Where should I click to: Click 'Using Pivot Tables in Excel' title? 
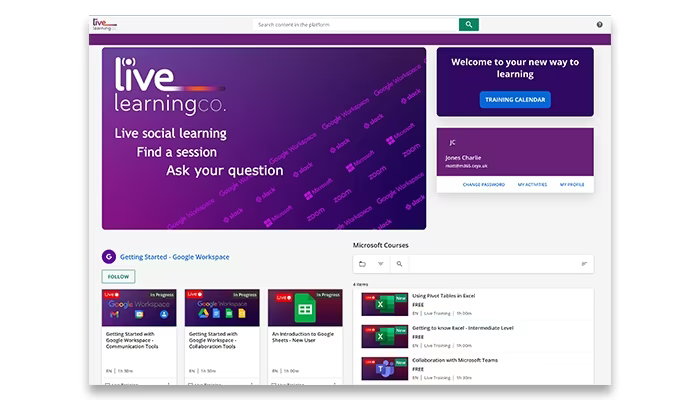point(443,296)
